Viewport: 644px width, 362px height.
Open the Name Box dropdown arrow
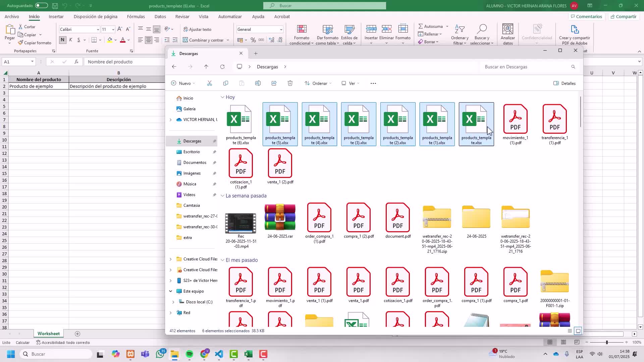(32, 62)
